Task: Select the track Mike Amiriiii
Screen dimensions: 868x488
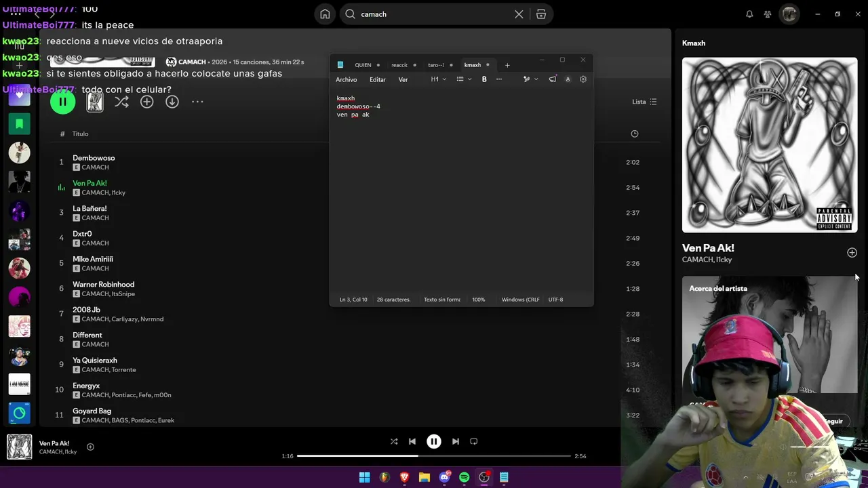Action: (93, 259)
